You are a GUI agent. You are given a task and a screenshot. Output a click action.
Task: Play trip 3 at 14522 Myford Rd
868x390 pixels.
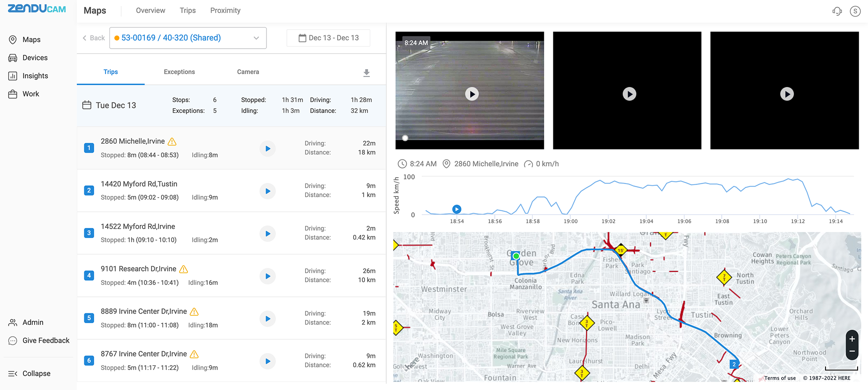tap(268, 234)
